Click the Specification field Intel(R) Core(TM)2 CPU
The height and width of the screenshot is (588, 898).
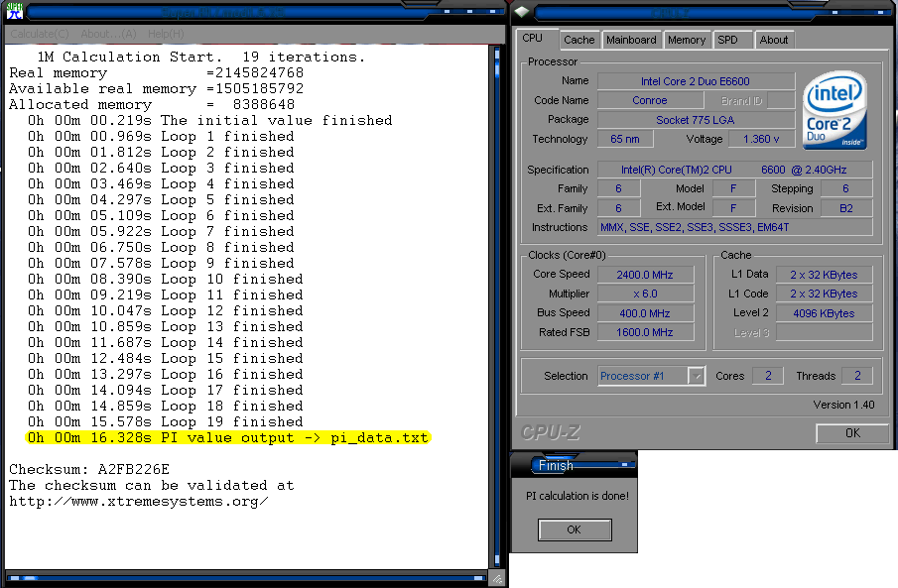click(735, 170)
